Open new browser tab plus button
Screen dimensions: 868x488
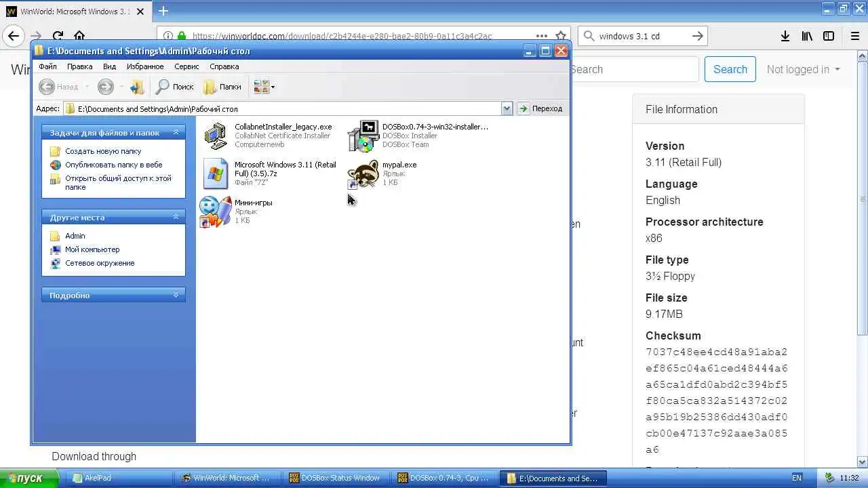pos(163,11)
